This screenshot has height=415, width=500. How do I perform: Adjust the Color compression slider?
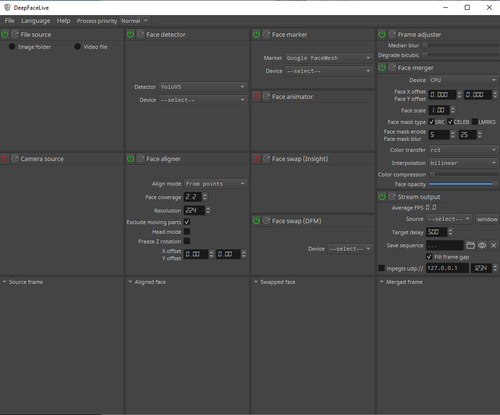tap(464, 174)
